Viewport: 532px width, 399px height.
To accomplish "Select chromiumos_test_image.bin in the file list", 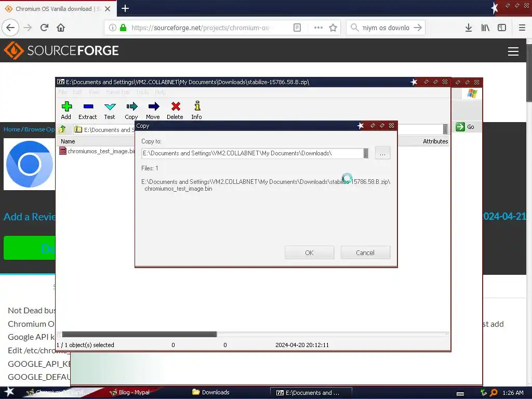I will (x=98, y=151).
